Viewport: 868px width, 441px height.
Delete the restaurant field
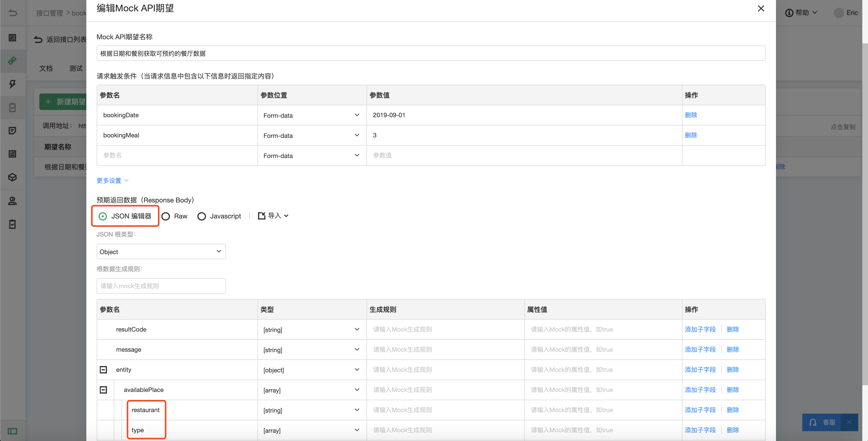[733, 410]
